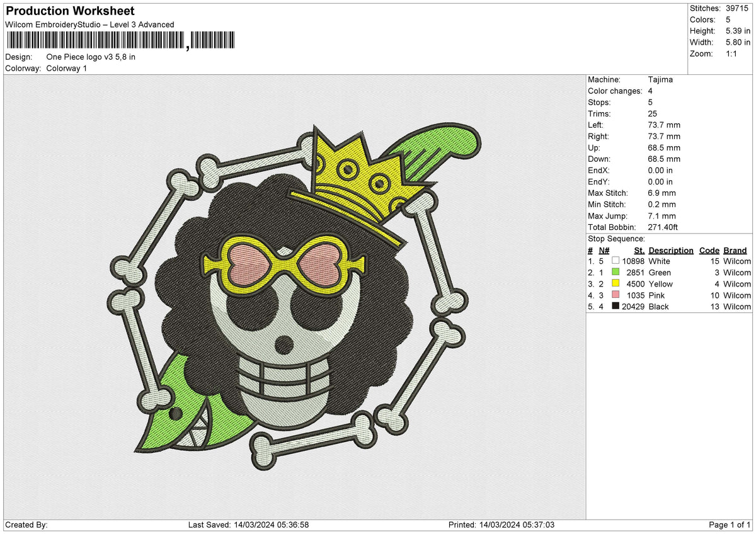The width and height of the screenshot is (756, 534).
Task: Click the 'Code' column header
Action: [x=709, y=250]
